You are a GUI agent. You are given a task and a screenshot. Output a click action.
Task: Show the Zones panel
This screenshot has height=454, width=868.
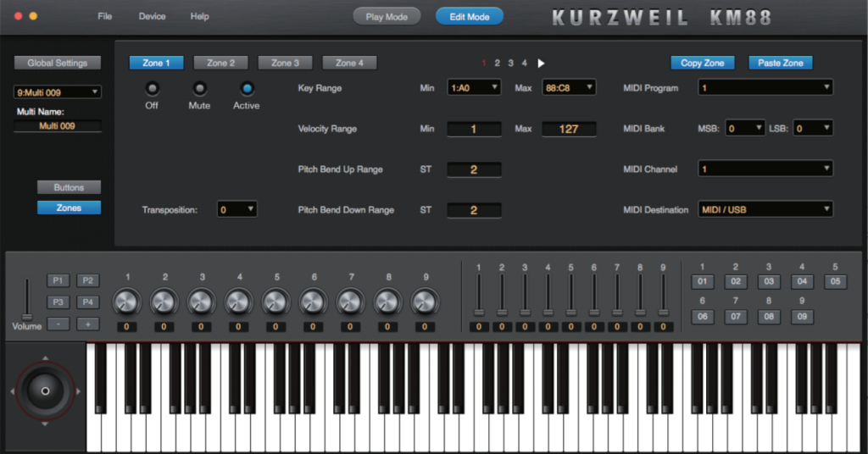point(70,208)
